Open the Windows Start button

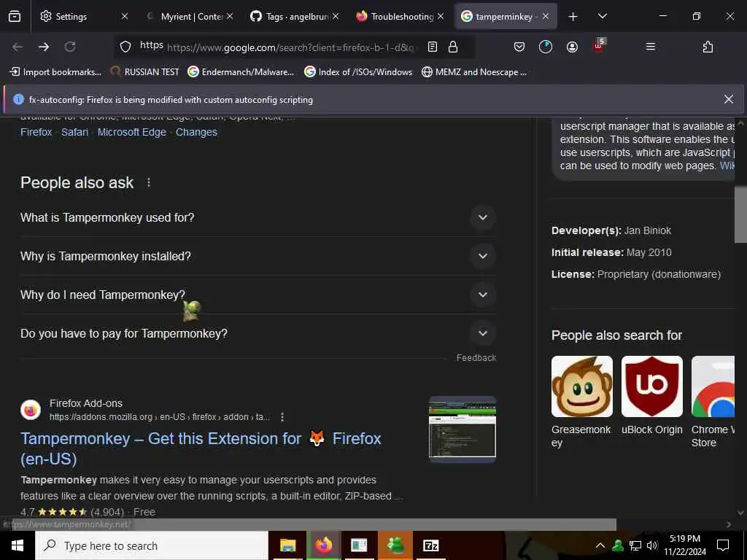pyautogui.click(x=18, y=545)
